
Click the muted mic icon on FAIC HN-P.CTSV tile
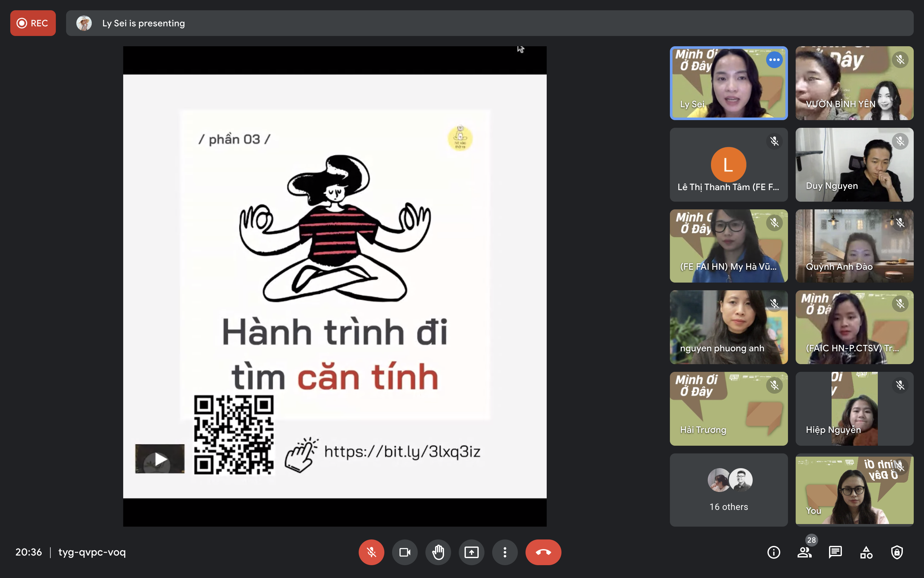[900, 304]
